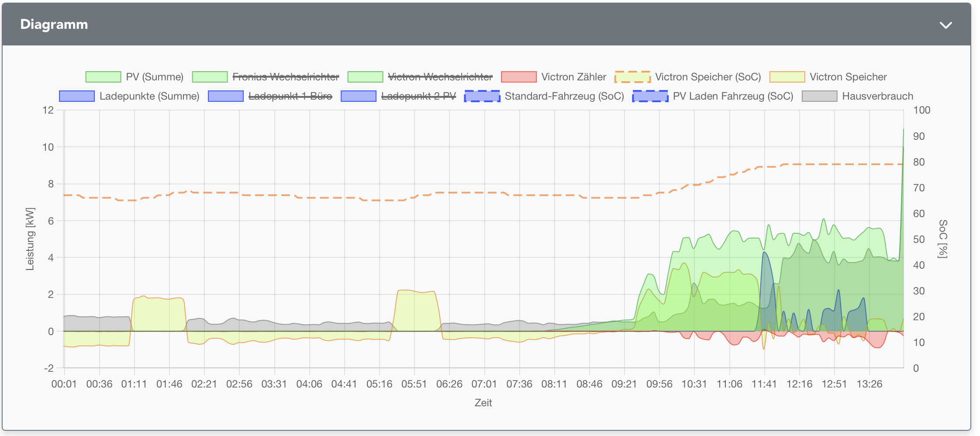Image resolution: width=980 pixels, height=436 pixels.
Task: Toggle PV Laden Fahrzeug (SoC) legend label
Action: click(733, 96)
